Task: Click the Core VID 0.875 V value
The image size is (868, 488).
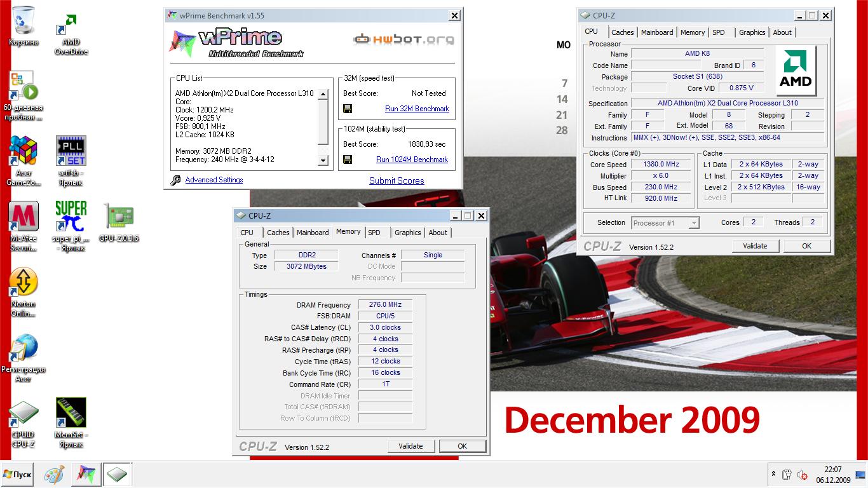Action: [742, 88]
